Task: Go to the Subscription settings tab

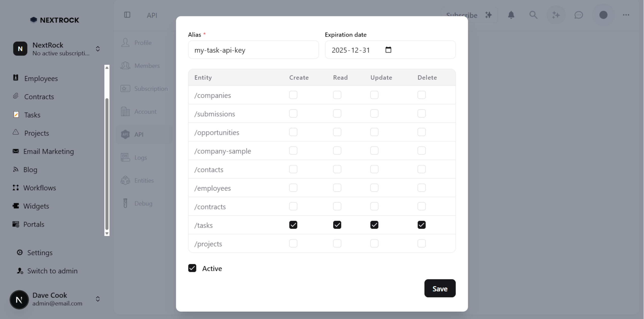Action: tap(151, 88)
